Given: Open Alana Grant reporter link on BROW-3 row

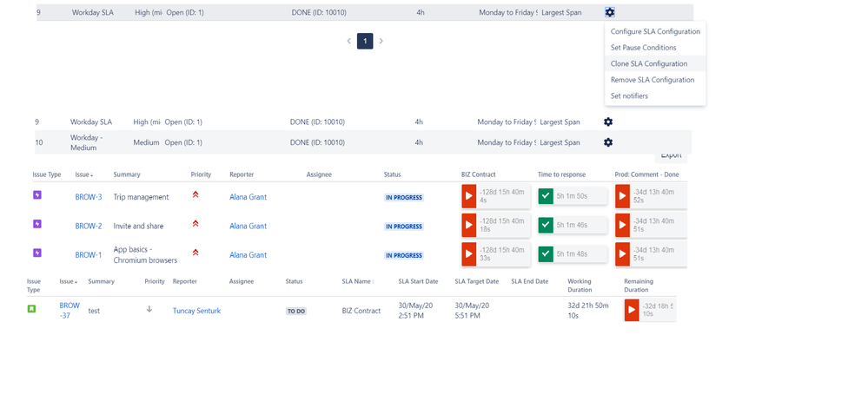Looking at the screenshot, I should pos(248,197).
